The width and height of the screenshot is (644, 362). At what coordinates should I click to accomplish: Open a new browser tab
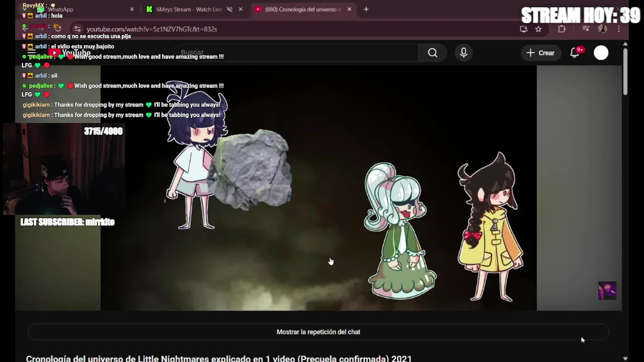(366, 9)
